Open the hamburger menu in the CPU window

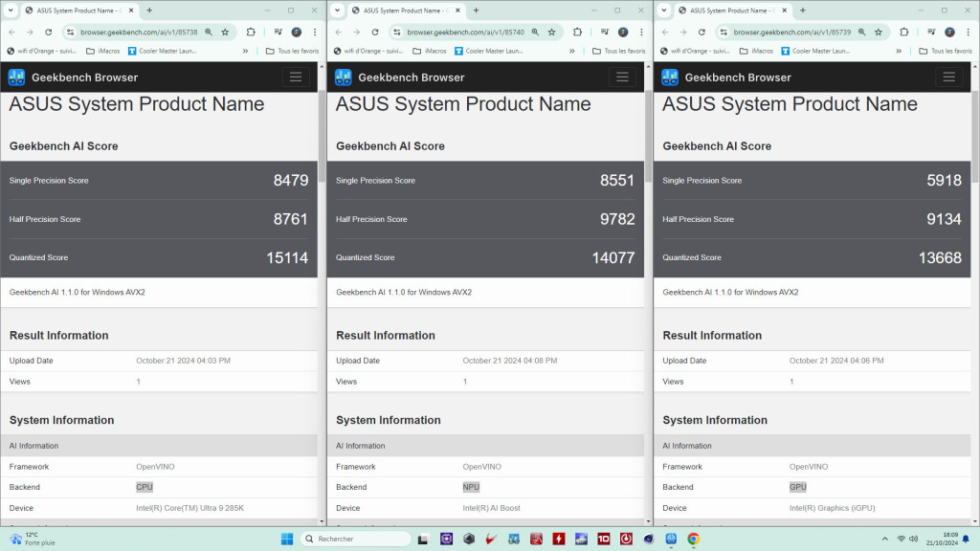[296, 77]
